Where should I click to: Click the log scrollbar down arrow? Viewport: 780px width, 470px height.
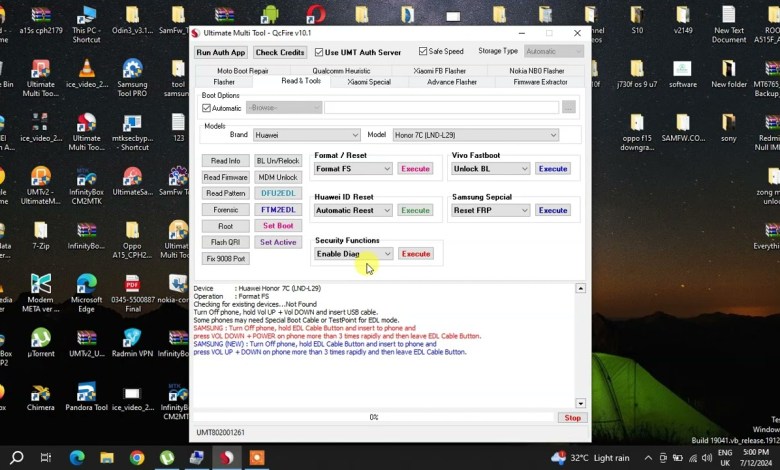(x=581, y=403)
